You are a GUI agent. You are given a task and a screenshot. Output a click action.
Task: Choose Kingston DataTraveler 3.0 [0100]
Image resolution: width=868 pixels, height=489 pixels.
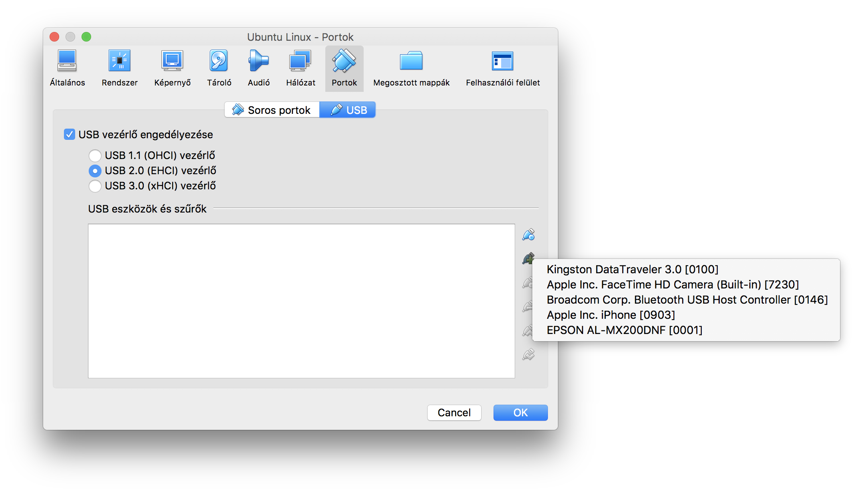pyautogui.click(x=686, y=269)
